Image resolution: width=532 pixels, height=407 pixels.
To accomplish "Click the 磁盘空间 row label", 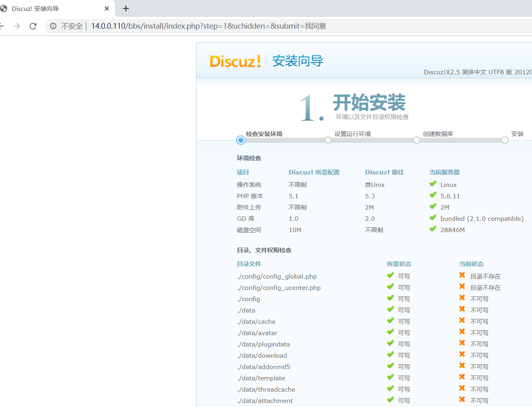I will coord(249,230).
